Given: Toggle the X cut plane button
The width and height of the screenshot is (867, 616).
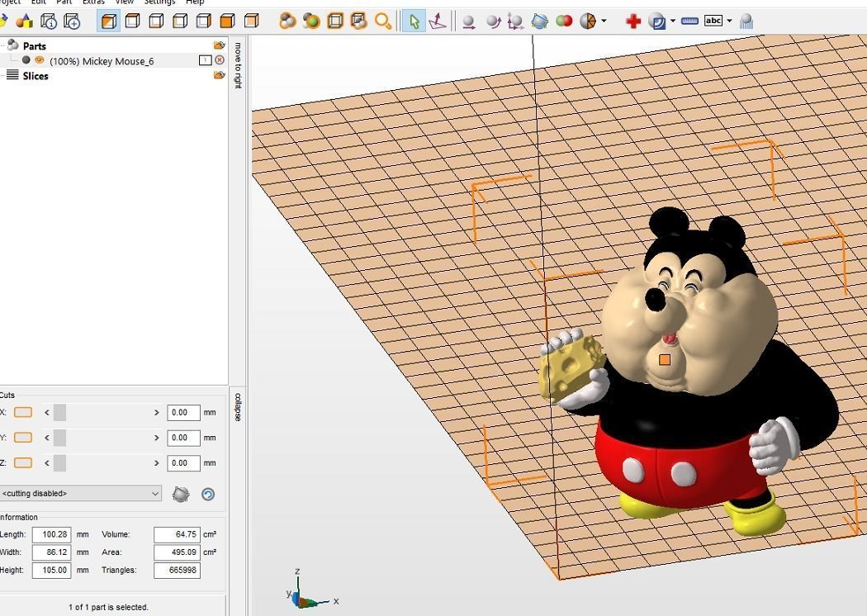Looking at the screenshot, I should (x=22, y=412).
